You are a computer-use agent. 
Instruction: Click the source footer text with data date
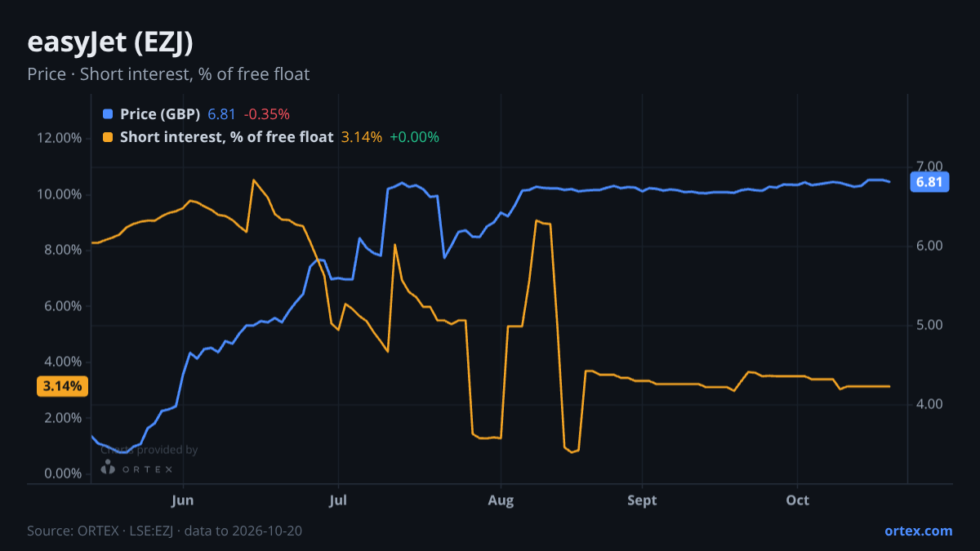(165, 531)
